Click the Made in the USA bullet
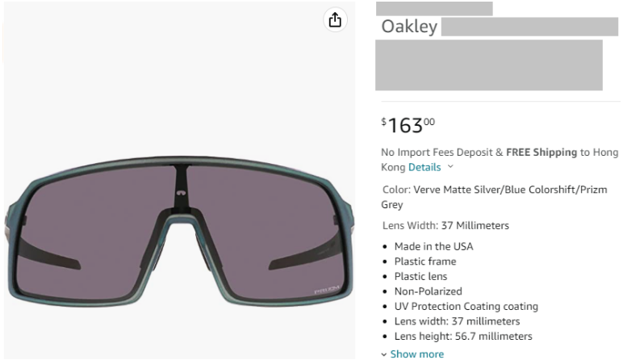Image resolution: width=623 pixels, height=364 pixels. point(433,246)
